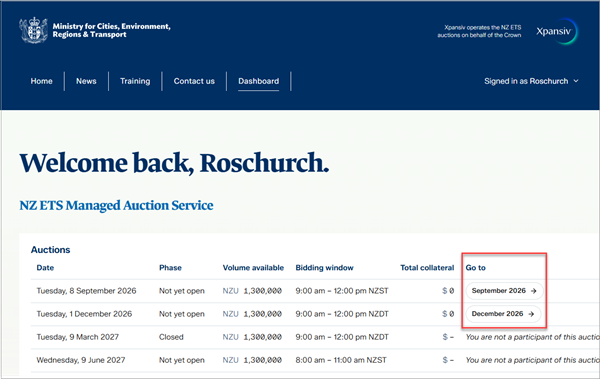Click Not yet open phase for 1 December
This screenshot has width=600, height=379.
click(x=182, y=314)
